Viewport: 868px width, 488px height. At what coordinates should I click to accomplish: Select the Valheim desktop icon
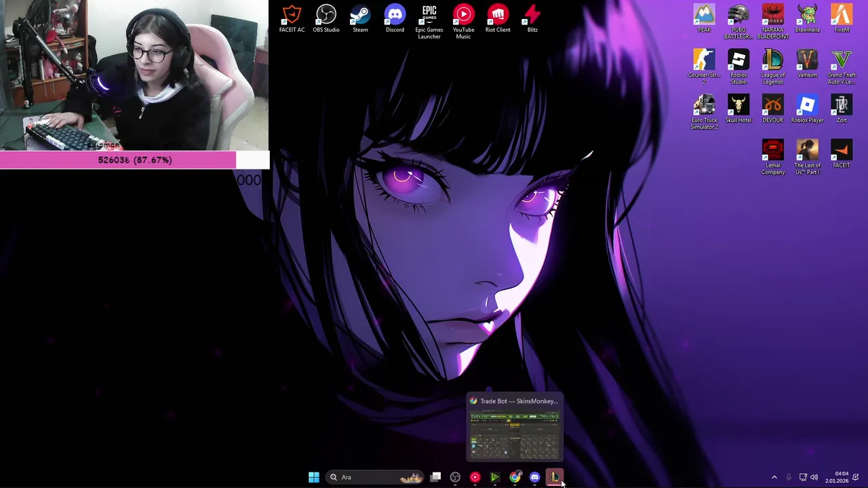click(807, 64)
